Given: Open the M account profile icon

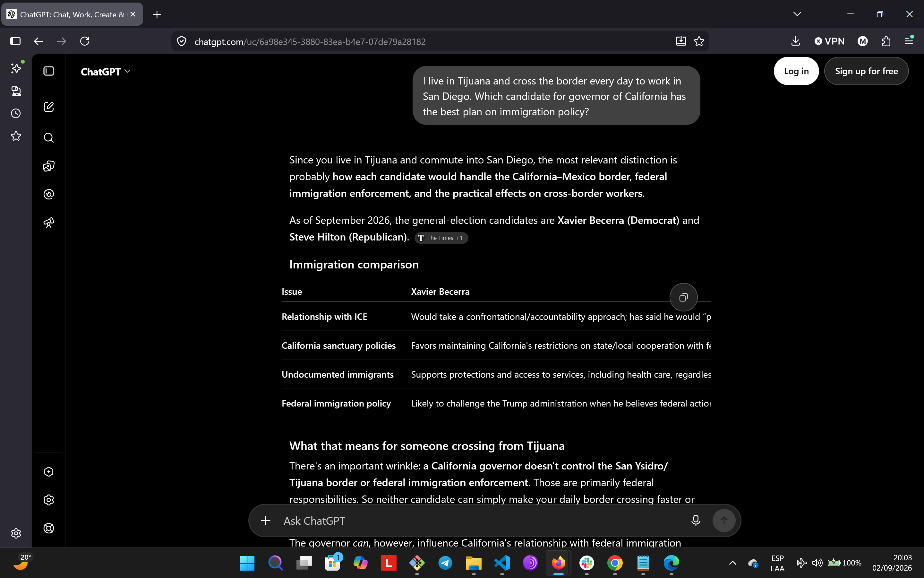Looking at the screenshot, I should tap(862, 41).
